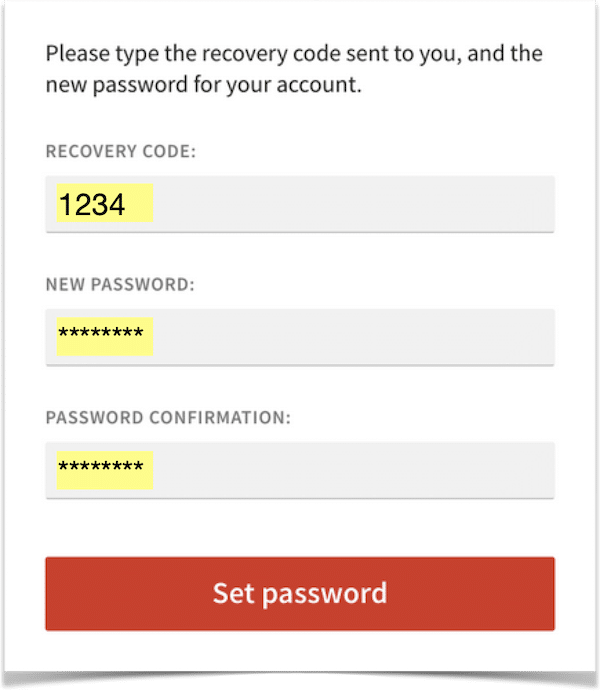Click the blank gray area of the New Password field
The height and width of the screenshot is (691, 600).
(380, 336)
